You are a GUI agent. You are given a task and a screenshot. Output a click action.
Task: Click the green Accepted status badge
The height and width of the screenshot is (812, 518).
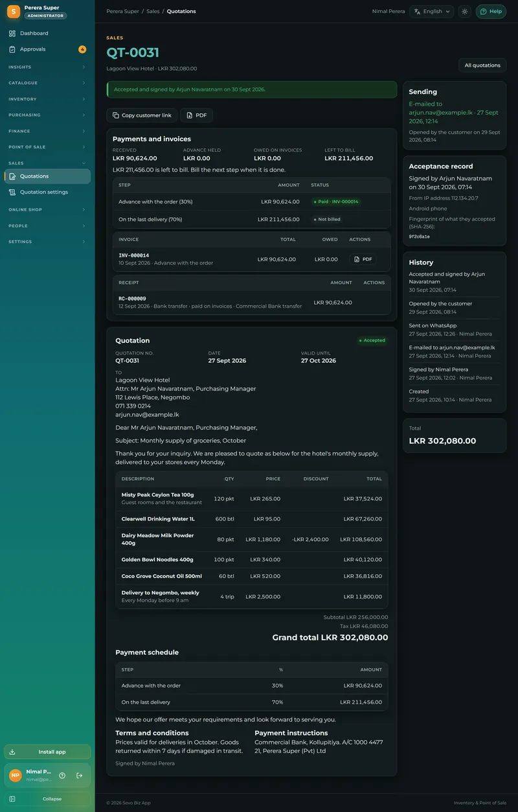pos(372,340)
